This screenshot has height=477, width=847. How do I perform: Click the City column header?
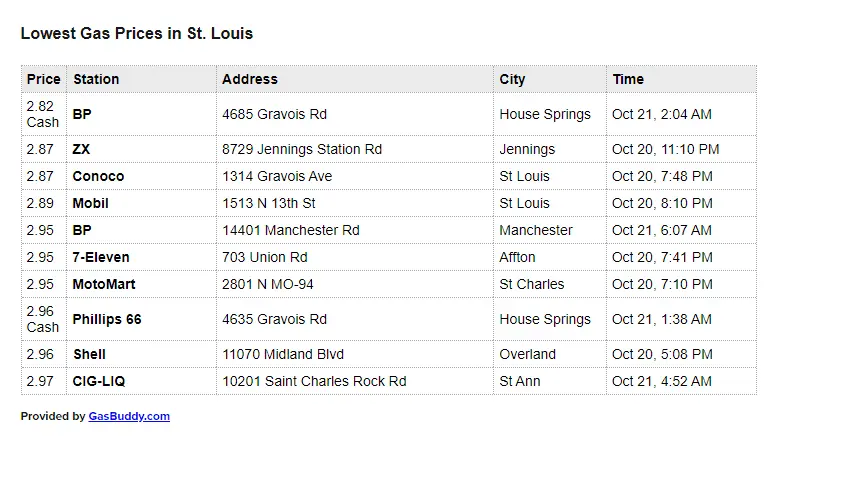(512, 79)
